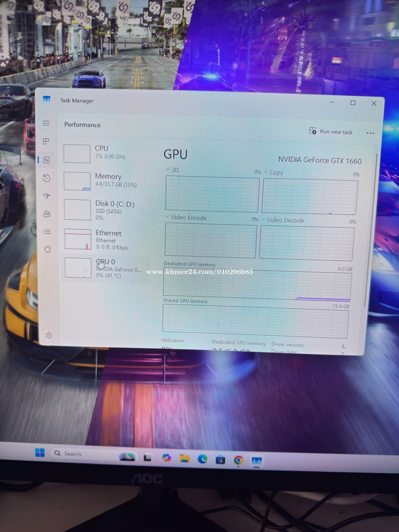399x532 pixels.
Task: Open the three-dot more options menu
Action: [x=370, y=133]
